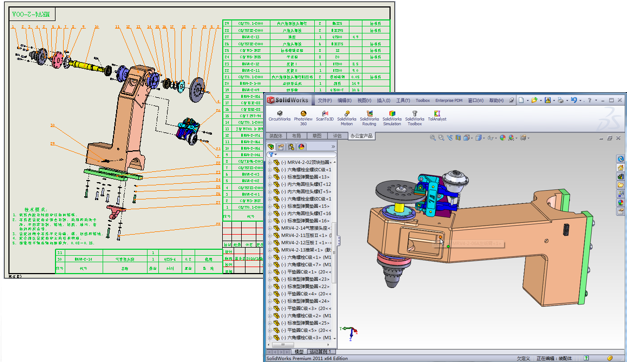Undo the last action with the Undo icon
The height and width of the screenshot is (362, 628).
[574, 100]
